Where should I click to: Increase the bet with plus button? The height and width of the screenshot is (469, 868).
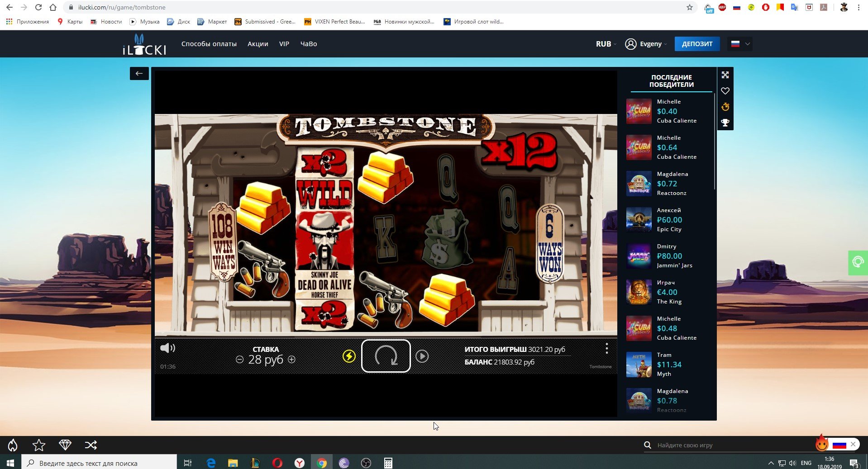pos(292,360)
